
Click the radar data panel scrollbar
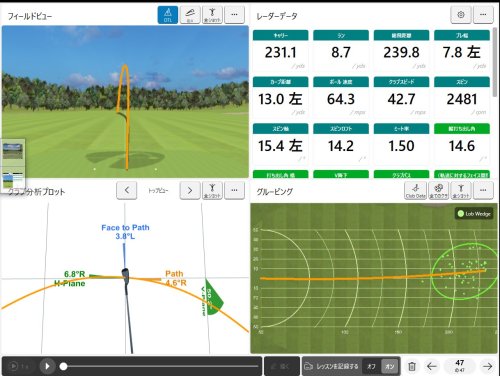495,62
